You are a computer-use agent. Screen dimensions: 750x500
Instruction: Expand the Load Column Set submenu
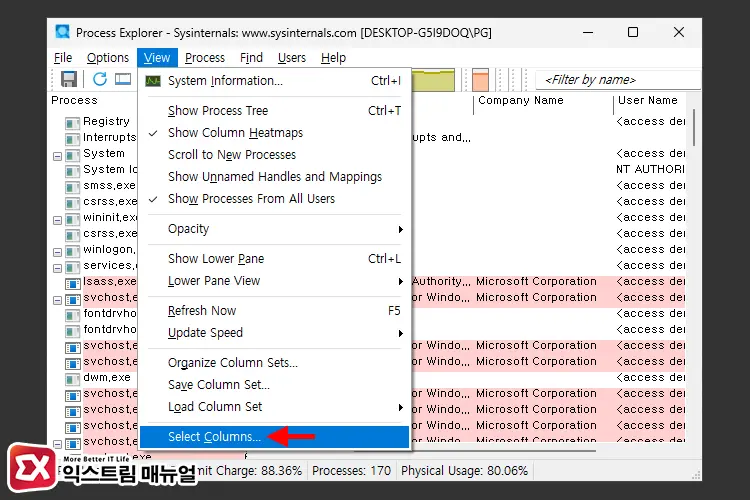point(275,407)
